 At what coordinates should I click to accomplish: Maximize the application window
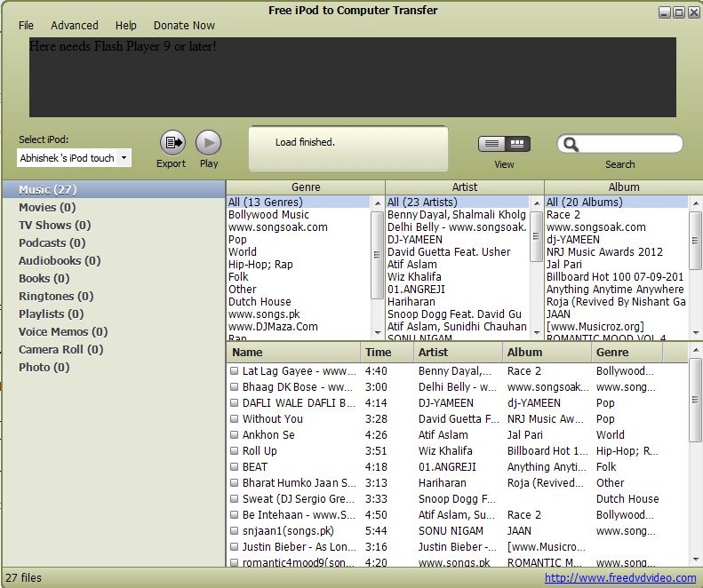point(679,12)
